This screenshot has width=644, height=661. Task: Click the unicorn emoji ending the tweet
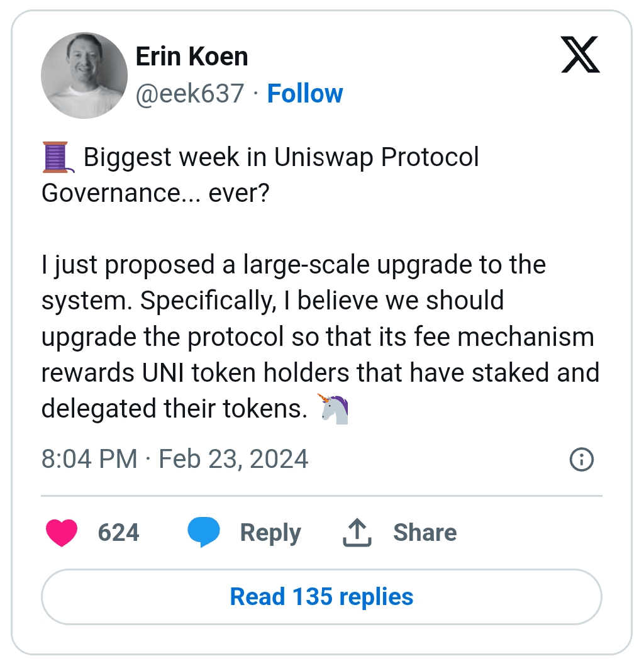334,408
